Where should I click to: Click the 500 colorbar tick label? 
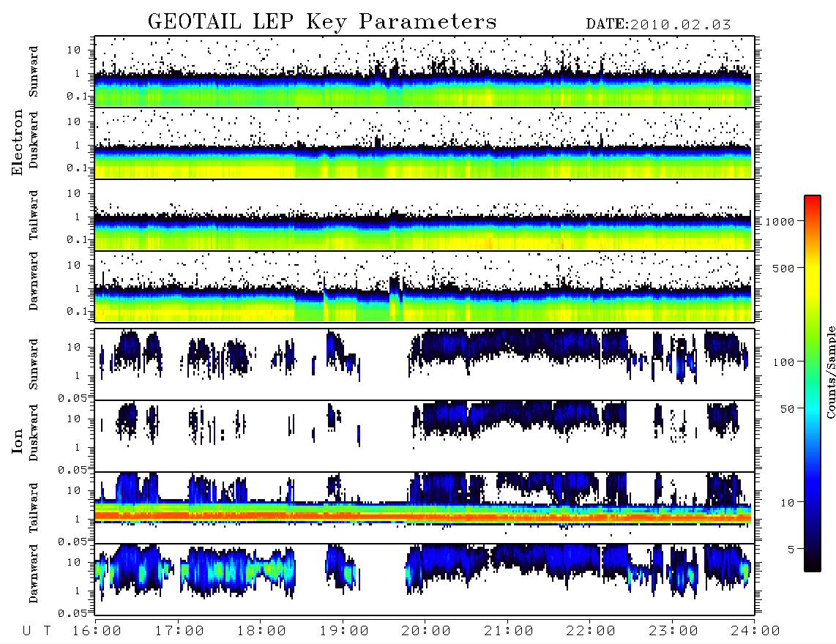click(x=784, y=269)
